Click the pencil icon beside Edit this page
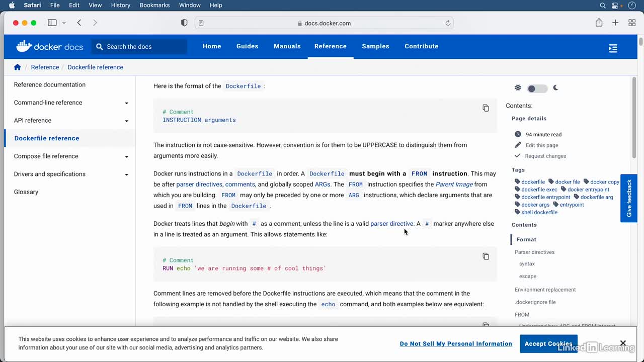 tap(518, 145)
